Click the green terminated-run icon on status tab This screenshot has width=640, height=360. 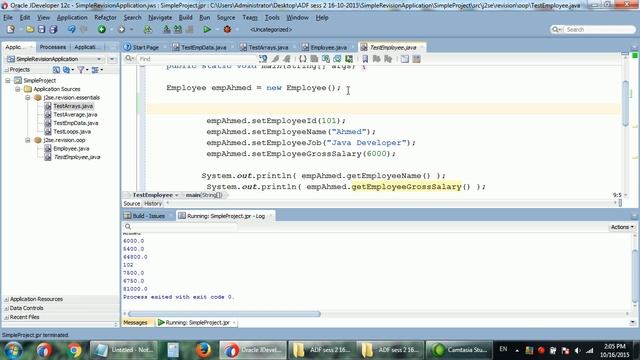161,322
